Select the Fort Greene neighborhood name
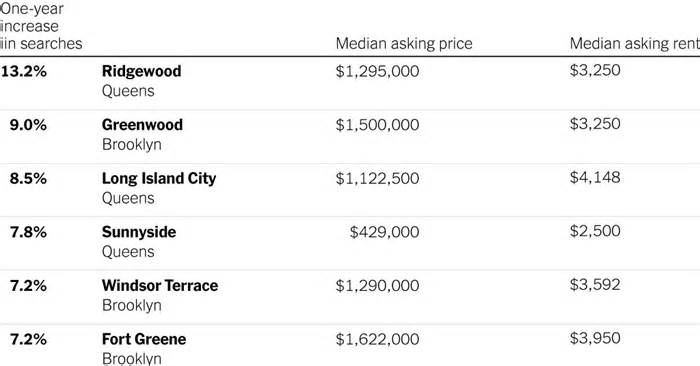 pyautogui.click(x=144, y=339)
